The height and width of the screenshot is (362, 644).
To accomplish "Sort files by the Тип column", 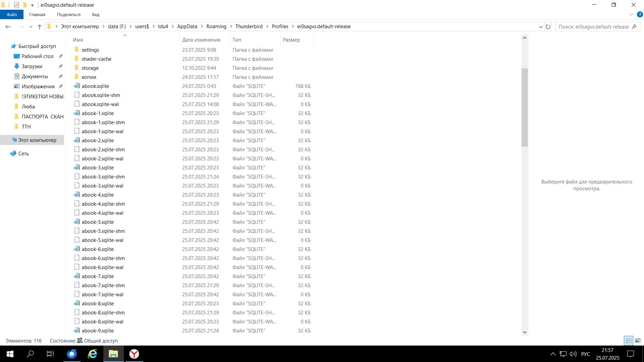I will (x=255, y=40).
